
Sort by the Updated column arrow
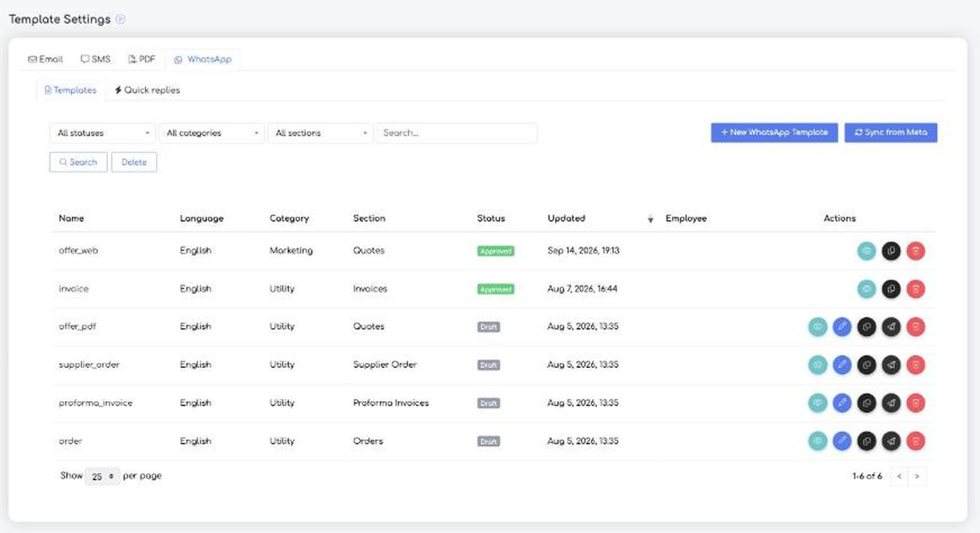tap(650, 219)
